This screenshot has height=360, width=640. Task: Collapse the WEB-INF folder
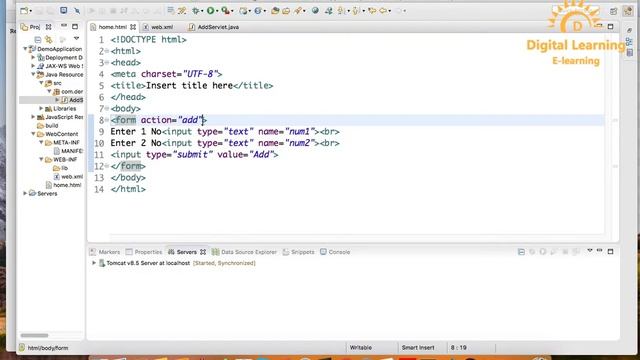coord(41,159)
